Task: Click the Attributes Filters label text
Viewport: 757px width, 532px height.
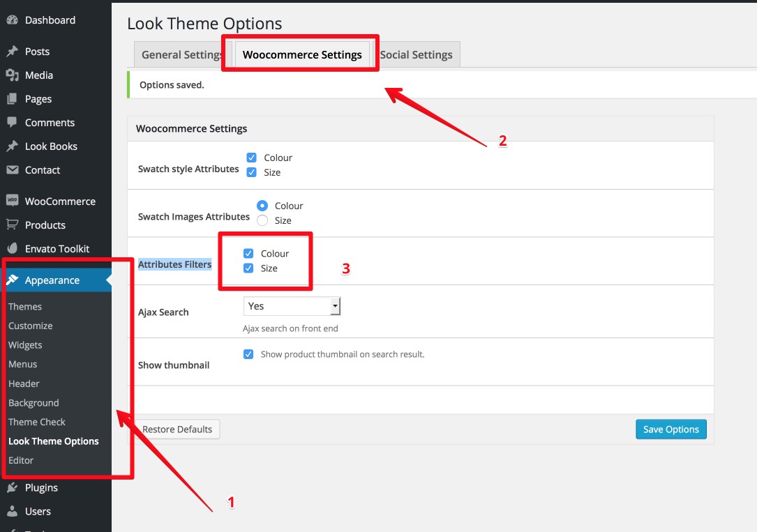Action: coord(174,264)
